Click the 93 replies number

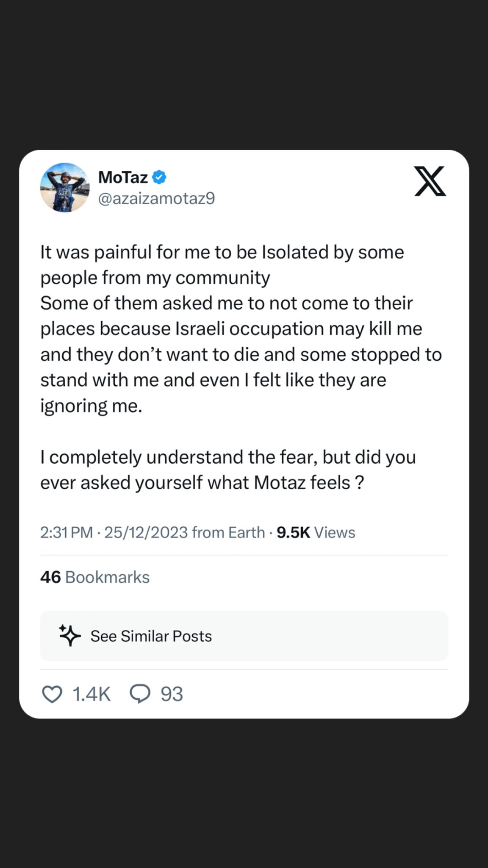[172, 694]
